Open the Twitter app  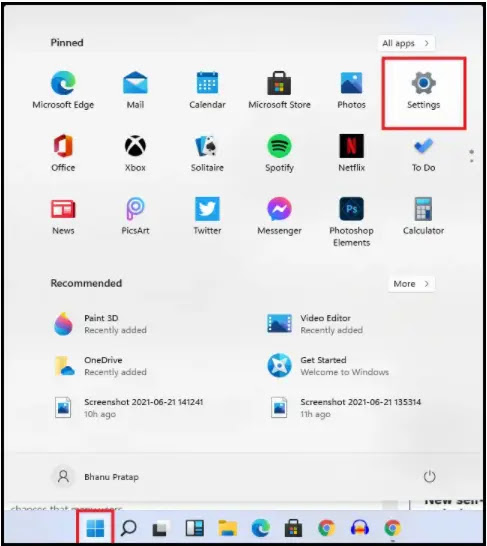tap(207, 216)
